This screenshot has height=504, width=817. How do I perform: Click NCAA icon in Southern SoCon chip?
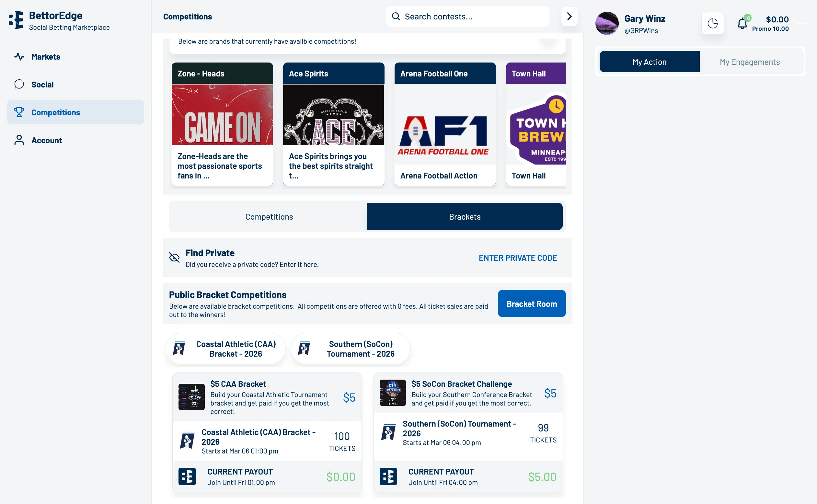click(x=304, y=349)
